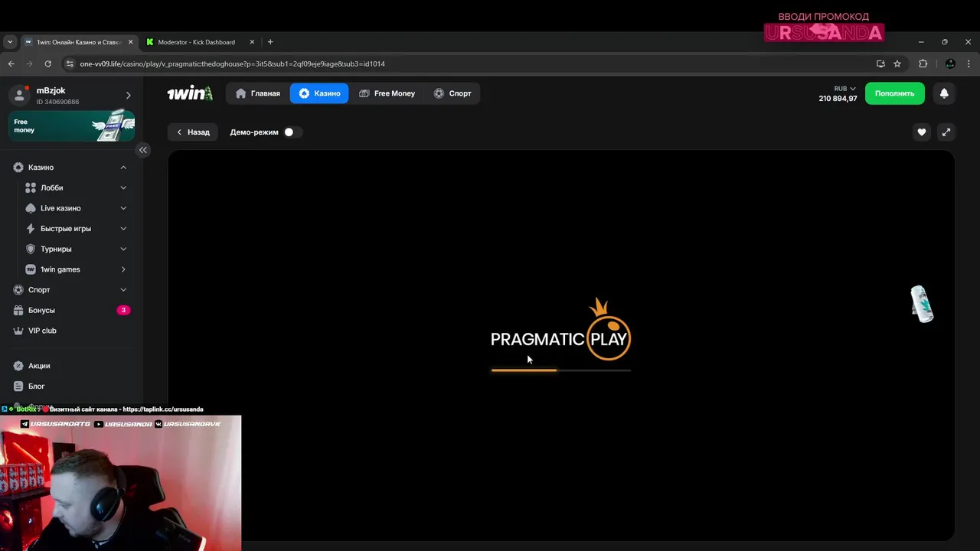Click the Pragmatic Play loading logo
This screenshot has height=551, width=980.
[560, 330]
